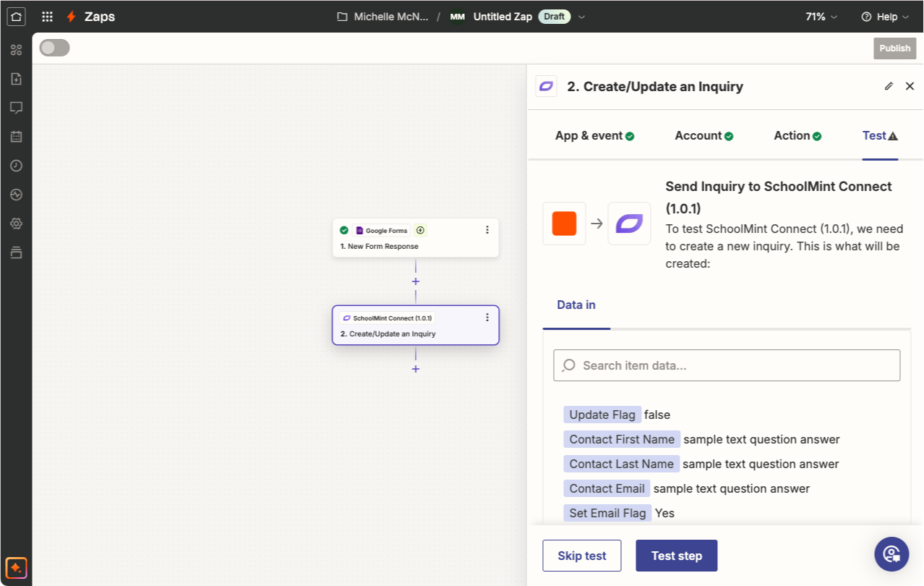924x586 pixels.
Task: Click the Zaps lightning bolt logo
Action: [71, 17]
